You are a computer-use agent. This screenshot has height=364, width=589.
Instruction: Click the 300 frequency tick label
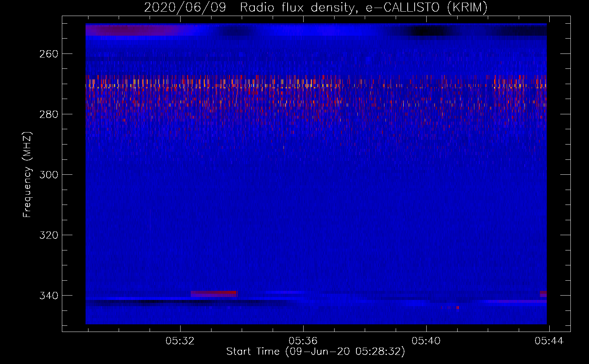49,175
